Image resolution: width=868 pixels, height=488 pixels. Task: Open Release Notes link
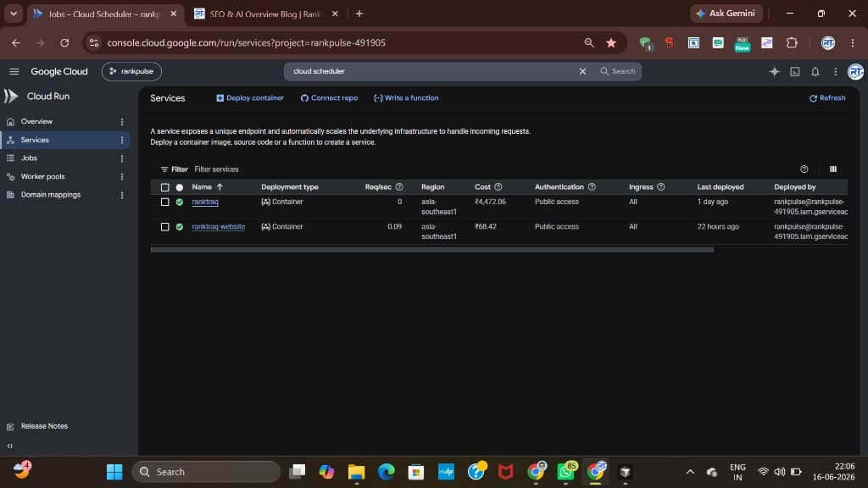click(x=44, y=427)
